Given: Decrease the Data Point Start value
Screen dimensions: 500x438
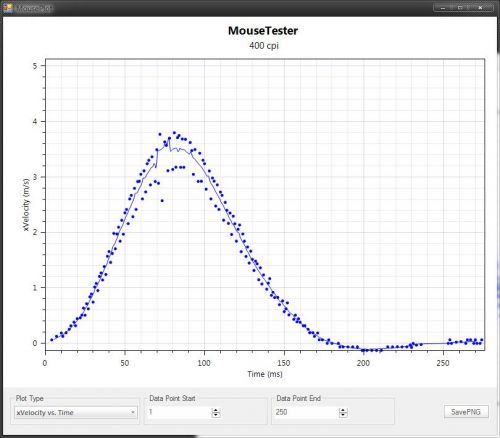Looking at the screenshot, I should tap(216, 415).
